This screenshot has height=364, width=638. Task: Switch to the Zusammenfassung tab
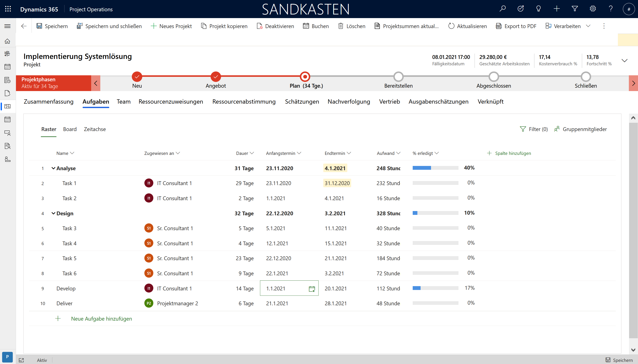pos(49,101)
